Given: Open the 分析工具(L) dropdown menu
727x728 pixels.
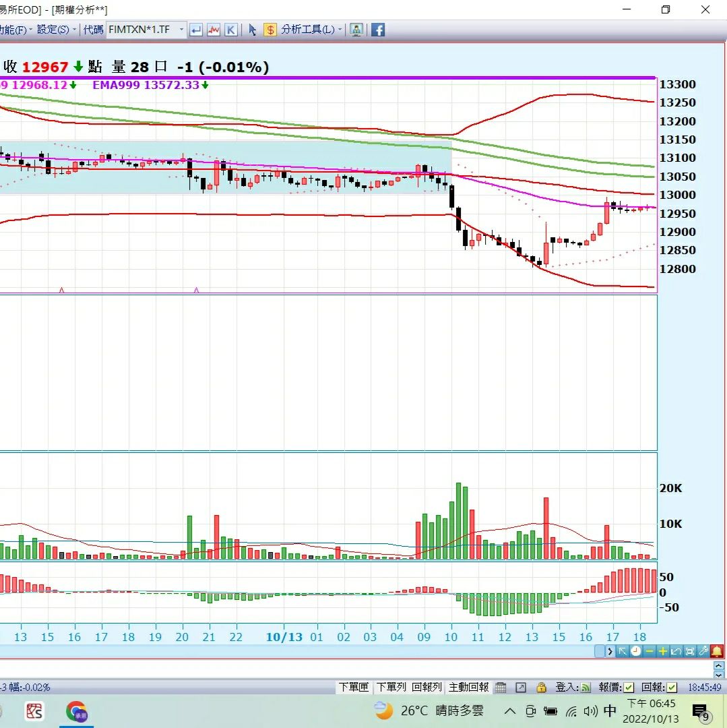Looking at the screenshot, I should point(311,30).
